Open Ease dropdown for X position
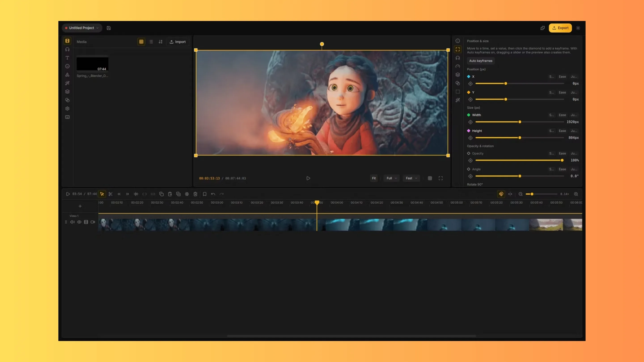 pyautogui.click(x=562, y=77)
